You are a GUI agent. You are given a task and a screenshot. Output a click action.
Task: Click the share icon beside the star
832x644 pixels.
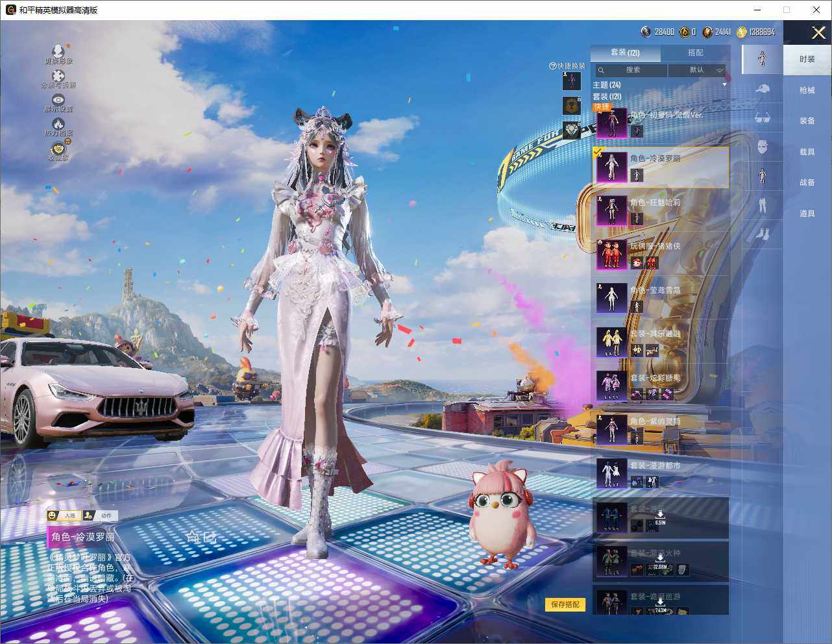pos(210,537)
